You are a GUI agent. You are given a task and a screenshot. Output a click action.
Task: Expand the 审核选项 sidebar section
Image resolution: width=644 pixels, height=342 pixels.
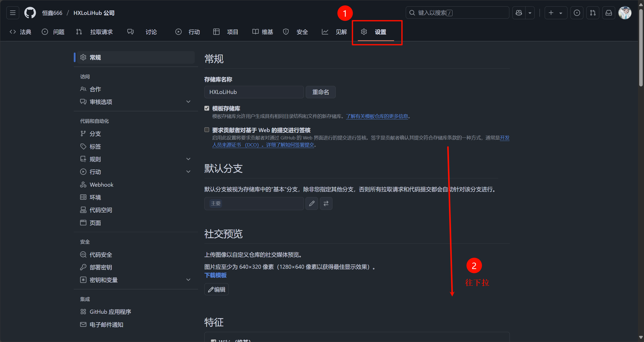136,102
